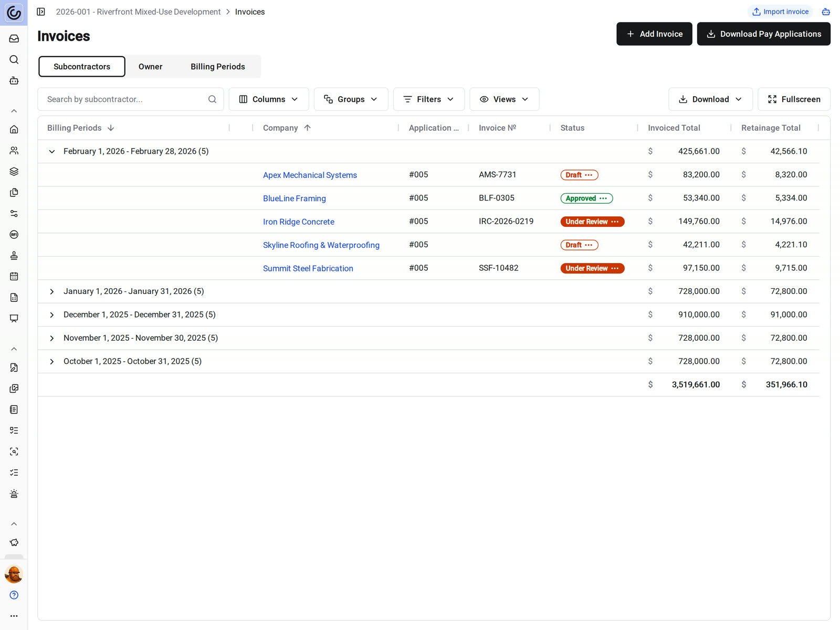The height and width of the screenshot is (630, 840).
Task: Open the RFI icon in the sidebar
Action: coord(14,235)
